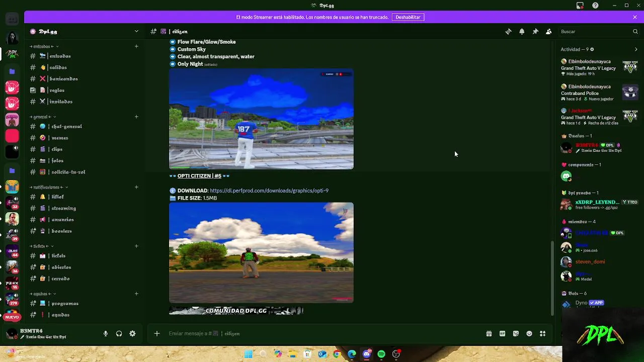
Task: Open the cloudy sky GTA screenshot
Action: click(x=261, y=253)
